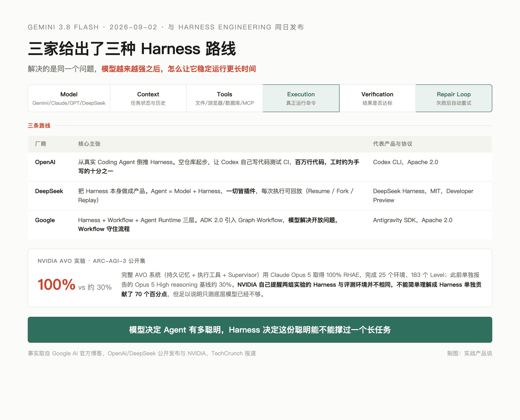
Task: Click the 三条路线 section label
Action: click(x=39, y=126)
